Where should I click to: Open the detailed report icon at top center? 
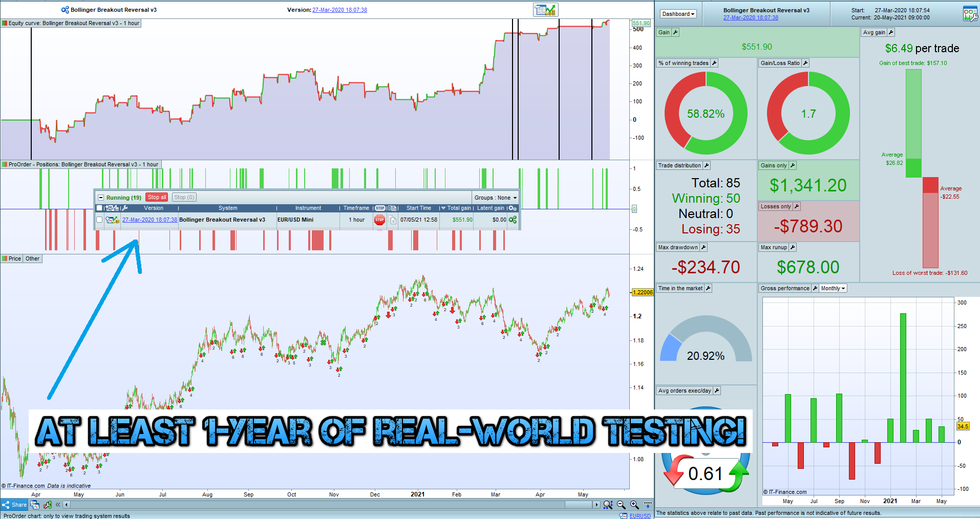(545, 10)
